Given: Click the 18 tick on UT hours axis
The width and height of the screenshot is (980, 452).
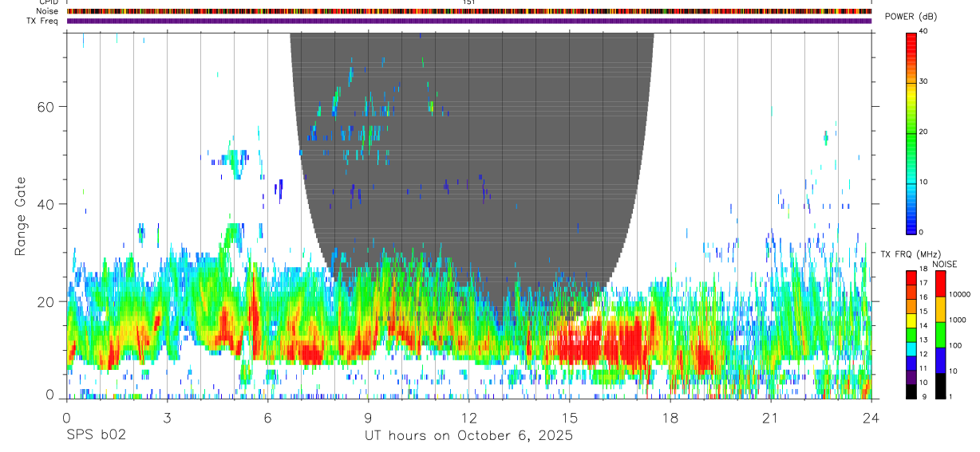Looking at the screenshot, I should pyautogui.click(x=670, y=418).
